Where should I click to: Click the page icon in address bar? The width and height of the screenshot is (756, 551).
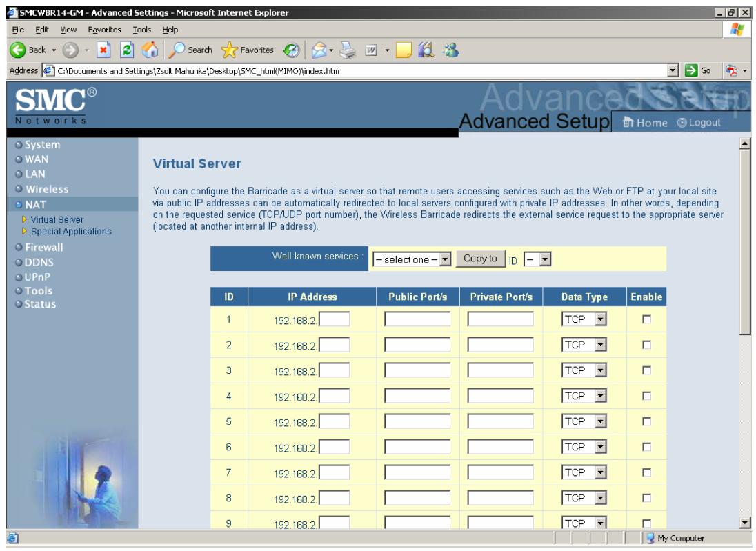coord(49,71)
